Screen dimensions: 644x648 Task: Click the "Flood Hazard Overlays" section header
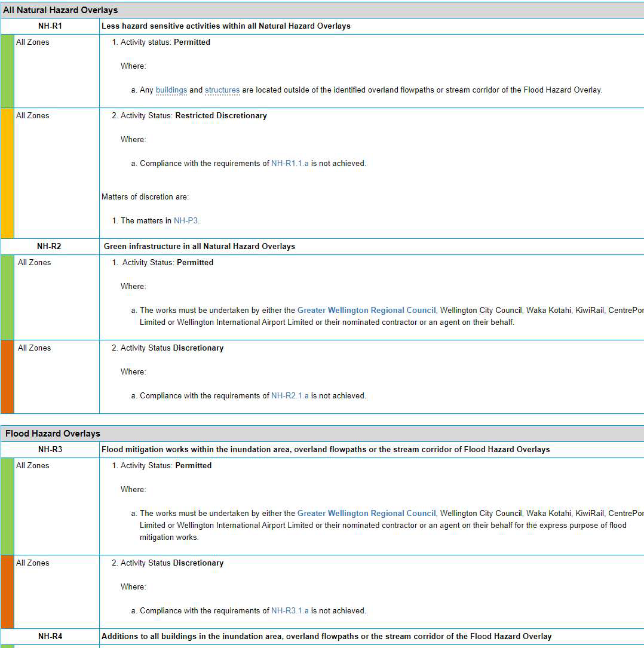pos(53,434)
